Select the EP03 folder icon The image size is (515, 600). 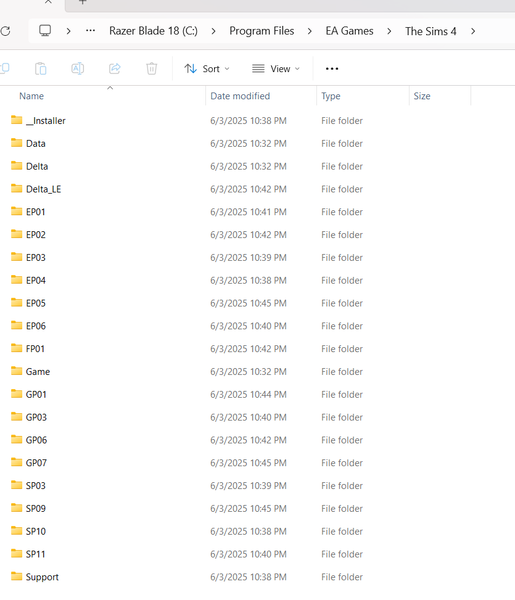16,257
